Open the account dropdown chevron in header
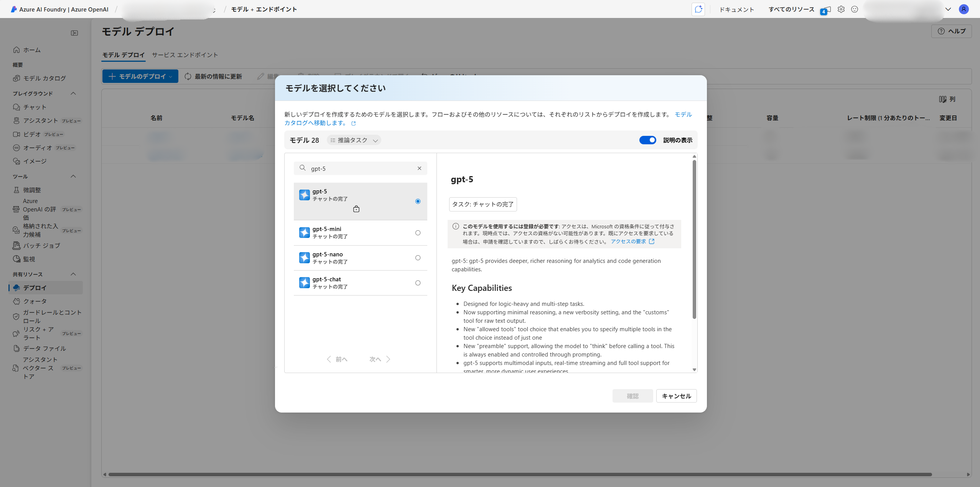 (948, 9)
